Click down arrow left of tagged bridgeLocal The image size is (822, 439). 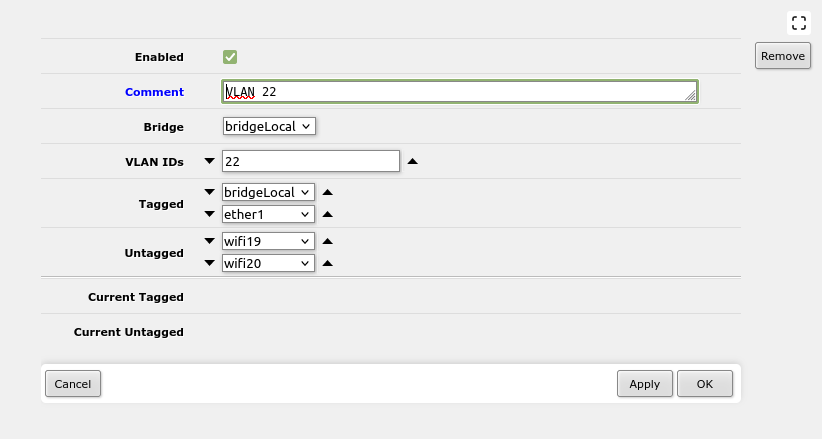click(x=210, y=192)
